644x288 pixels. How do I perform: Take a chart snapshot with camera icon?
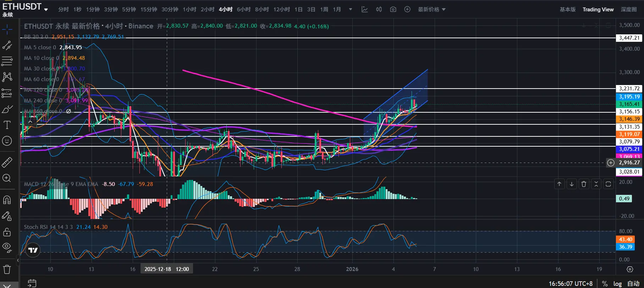393,10
